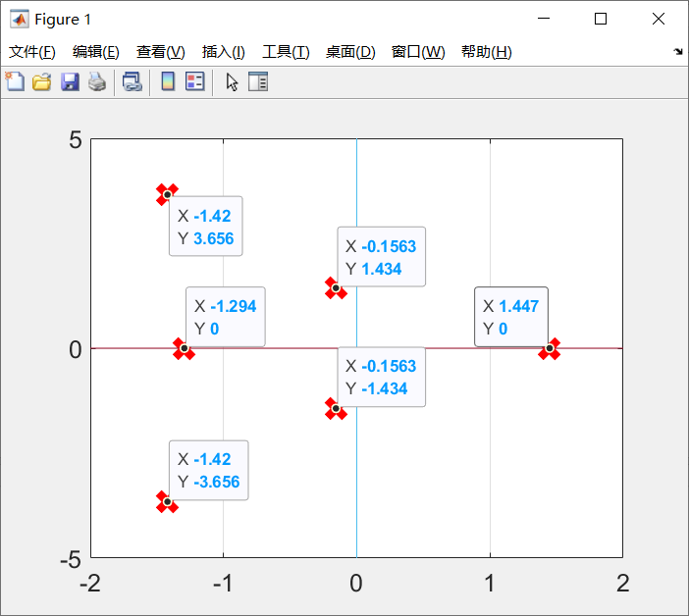Open the 编辑(E) menu

click(96, 52)
